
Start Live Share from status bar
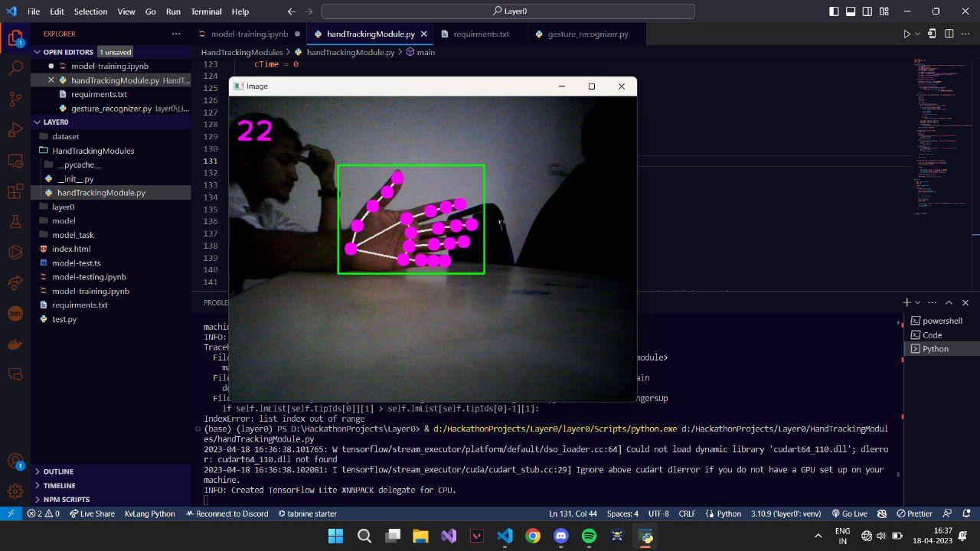pyautogui.click(x=92, y=514)
